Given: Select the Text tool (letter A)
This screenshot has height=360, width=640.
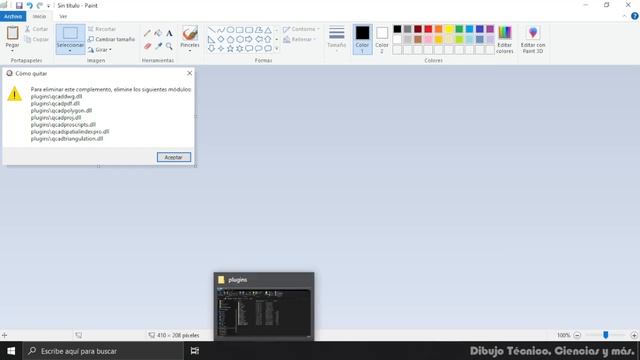Looking at the screenshot, I should point(169,33).
